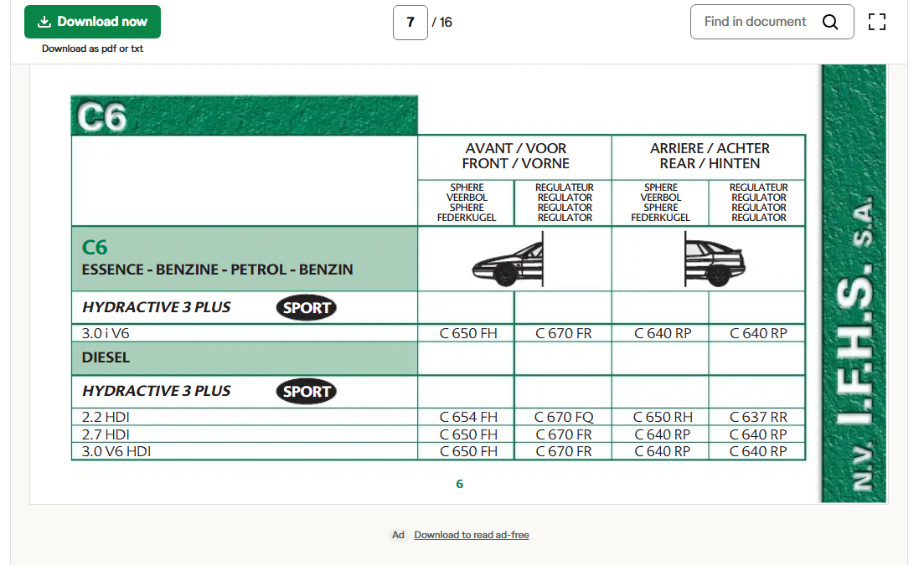Image resolution: width=924 pixels, height=565 pixels.
Task: Click the DIESEL section heading
Action: point(106,357)
